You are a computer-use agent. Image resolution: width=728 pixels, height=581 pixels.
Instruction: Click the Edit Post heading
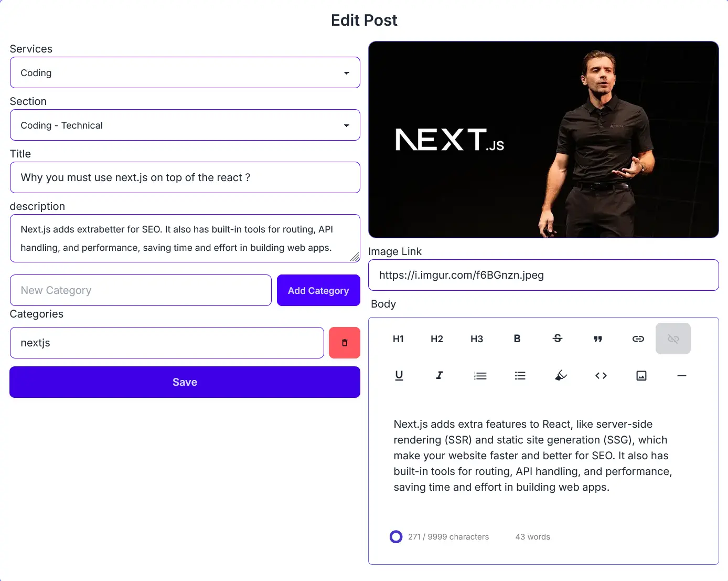[364, 20]
